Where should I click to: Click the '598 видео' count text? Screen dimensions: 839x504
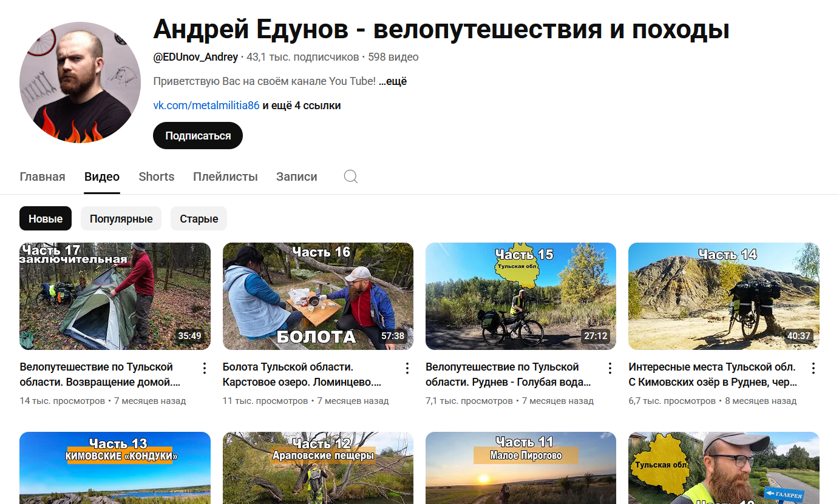(393, 57)
